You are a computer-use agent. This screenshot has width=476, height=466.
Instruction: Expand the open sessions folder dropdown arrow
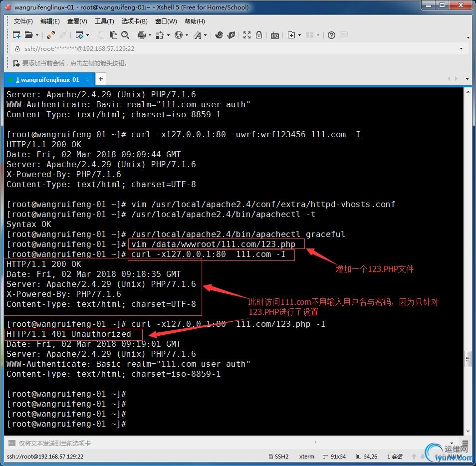point(37,35)
